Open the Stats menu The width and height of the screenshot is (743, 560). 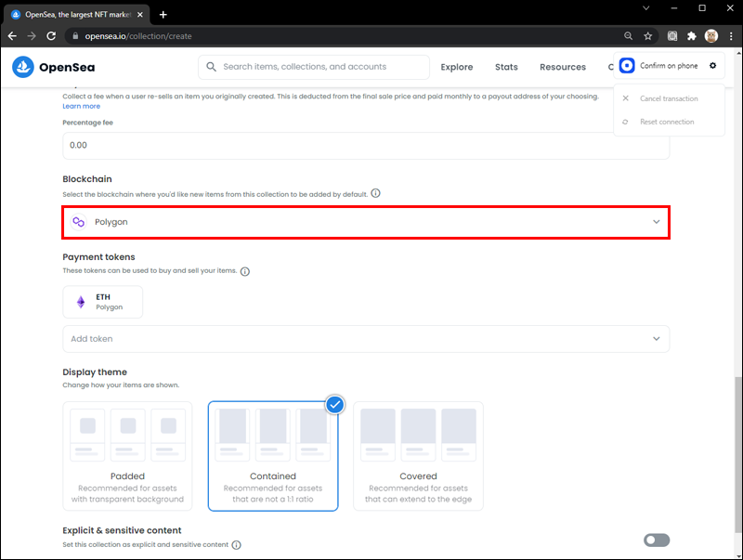click(x=506, y=67)
